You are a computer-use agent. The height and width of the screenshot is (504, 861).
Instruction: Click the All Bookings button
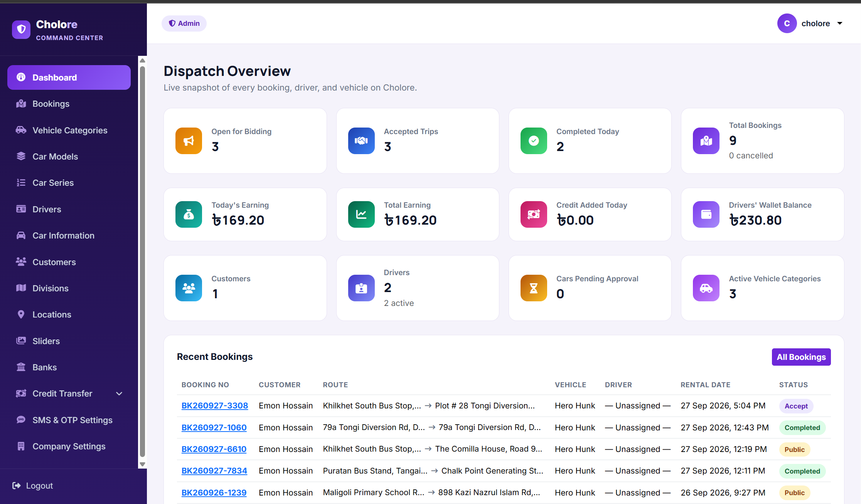[x=801, y=357]
